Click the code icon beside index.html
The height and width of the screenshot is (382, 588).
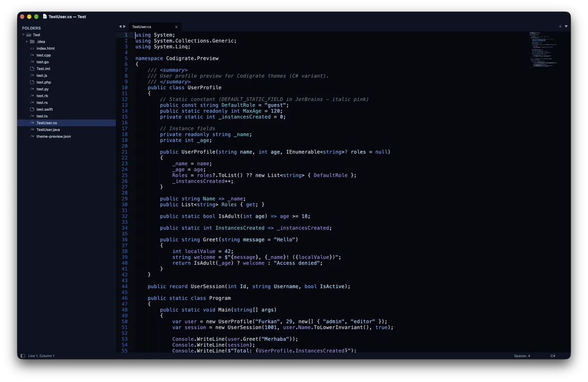pyautogui.click(x=32, y=49)
